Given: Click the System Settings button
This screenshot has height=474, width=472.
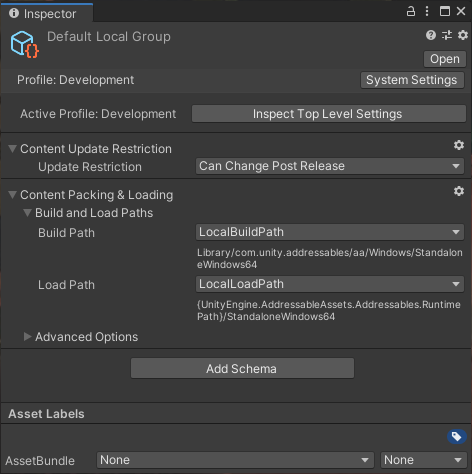Looking at the screenshot, I should 412,80.
